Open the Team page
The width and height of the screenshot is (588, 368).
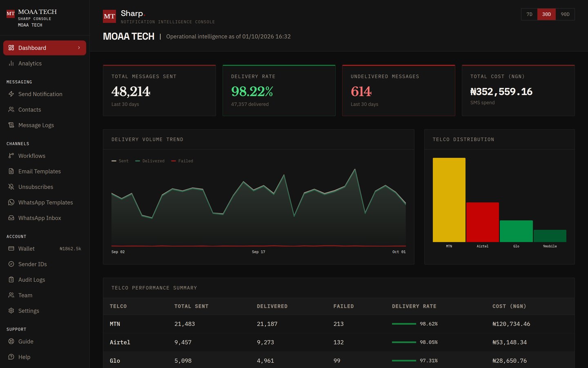[x=45, y=295]
